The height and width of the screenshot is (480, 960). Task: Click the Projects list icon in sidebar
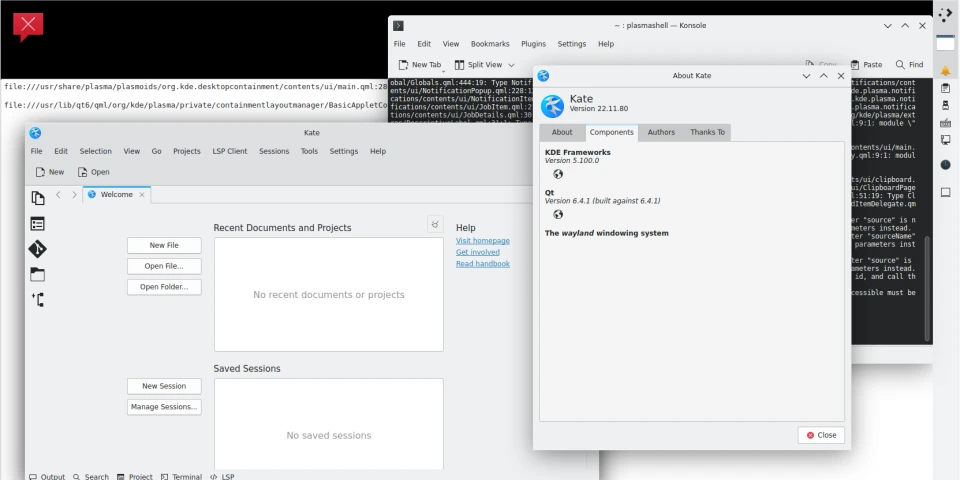click(38, 224)
